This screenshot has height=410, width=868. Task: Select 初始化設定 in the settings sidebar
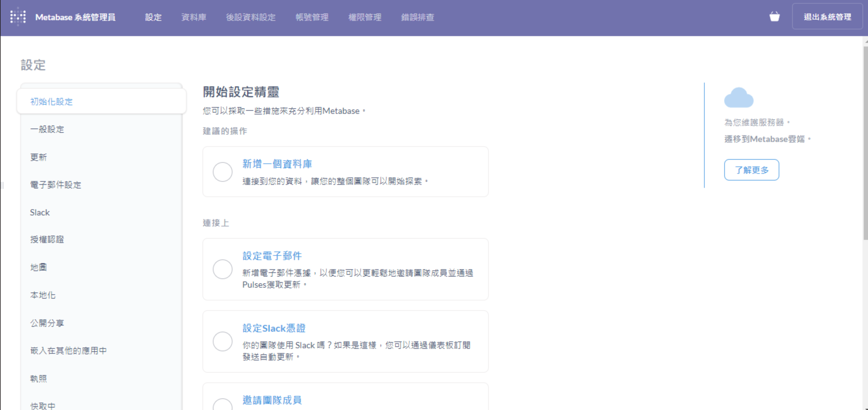(x=102, y=102)
